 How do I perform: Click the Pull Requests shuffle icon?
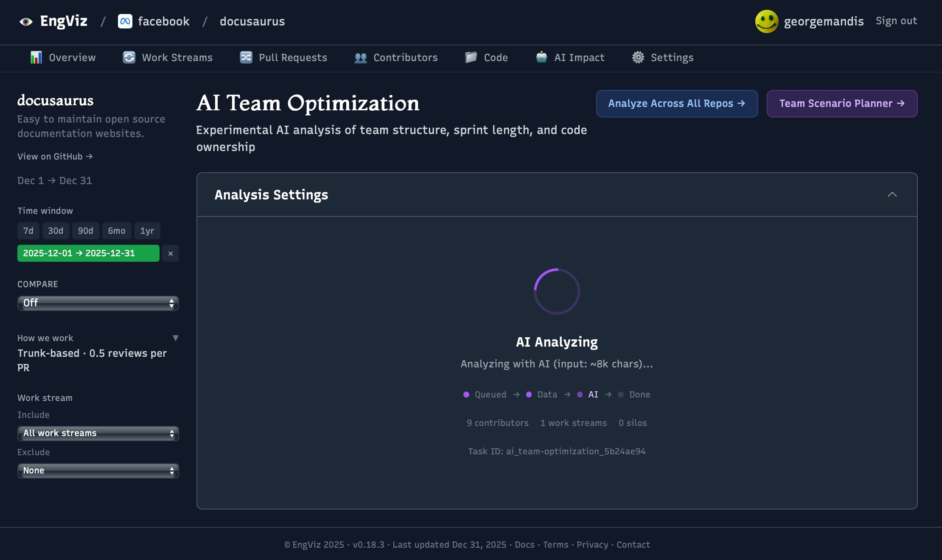click(x=246, y=57)
